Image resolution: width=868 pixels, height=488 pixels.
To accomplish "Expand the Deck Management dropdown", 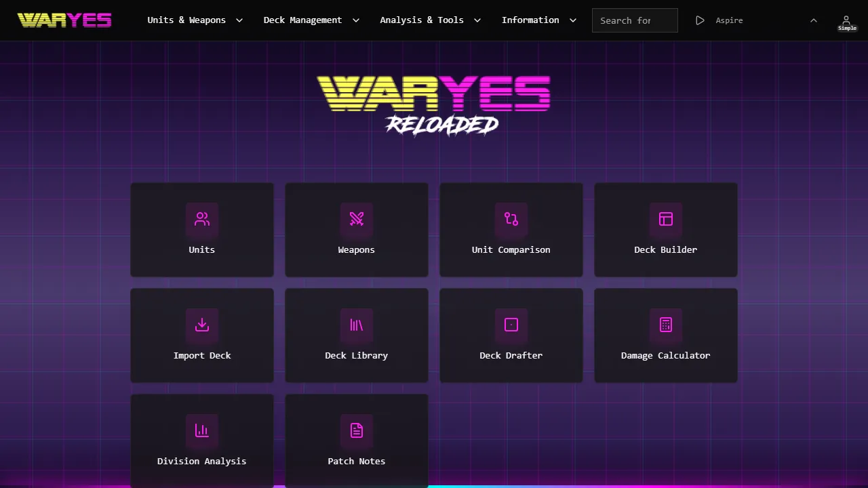I will 311,20.
